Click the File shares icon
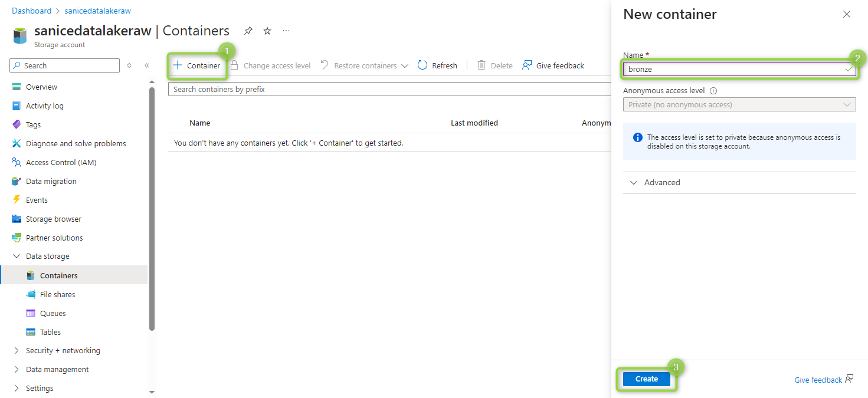The height and width of the screenshot is (398, 868). pos(31,294)
